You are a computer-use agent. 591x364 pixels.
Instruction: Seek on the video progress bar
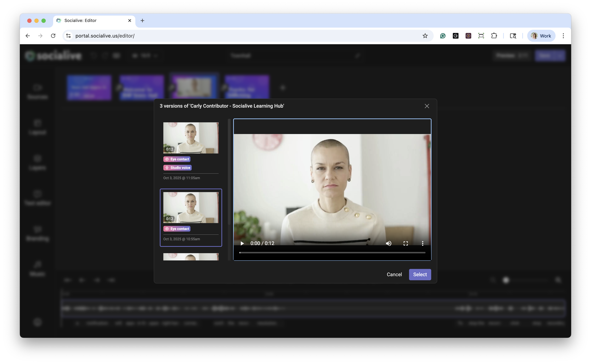[x=332, y=252]
